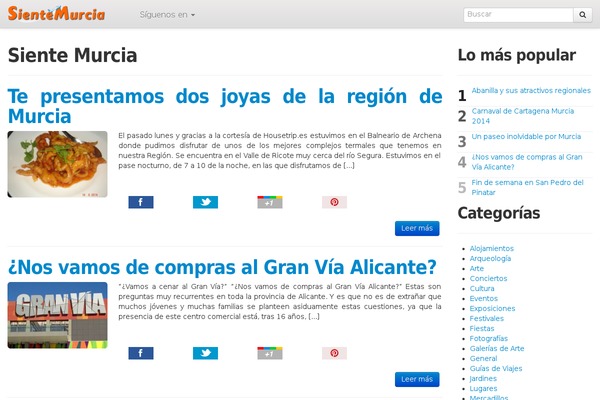Share joyas de Murcia article on Google +1
The height and width of the screenshot is (400, 600).
(270, 202)
